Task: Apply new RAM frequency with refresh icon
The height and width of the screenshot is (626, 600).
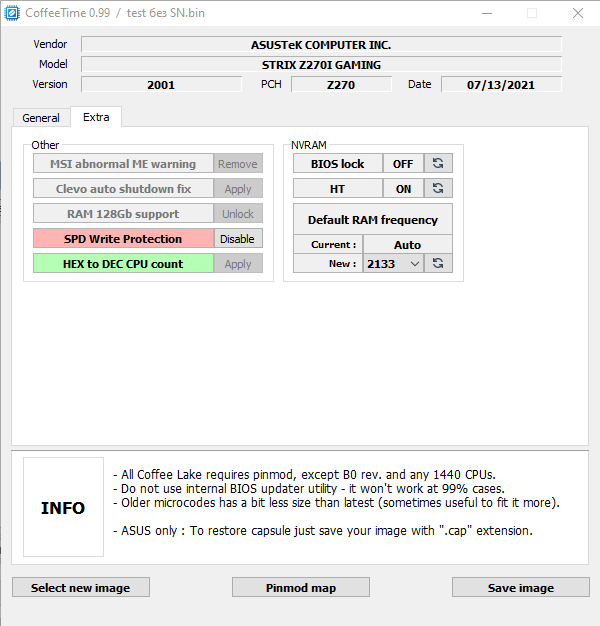Action: (x=438, y=263)
